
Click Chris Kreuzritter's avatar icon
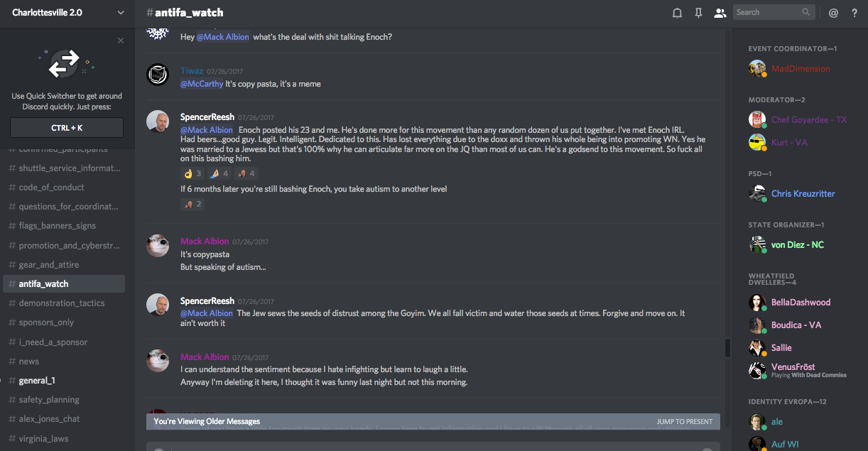click(756, 193)
